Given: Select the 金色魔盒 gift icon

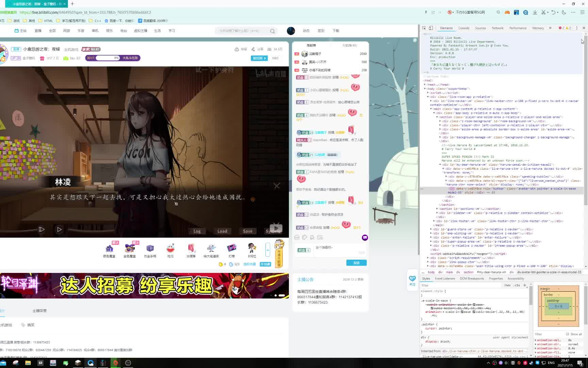Looking at the screenshot, I should (x=130, y=248).
